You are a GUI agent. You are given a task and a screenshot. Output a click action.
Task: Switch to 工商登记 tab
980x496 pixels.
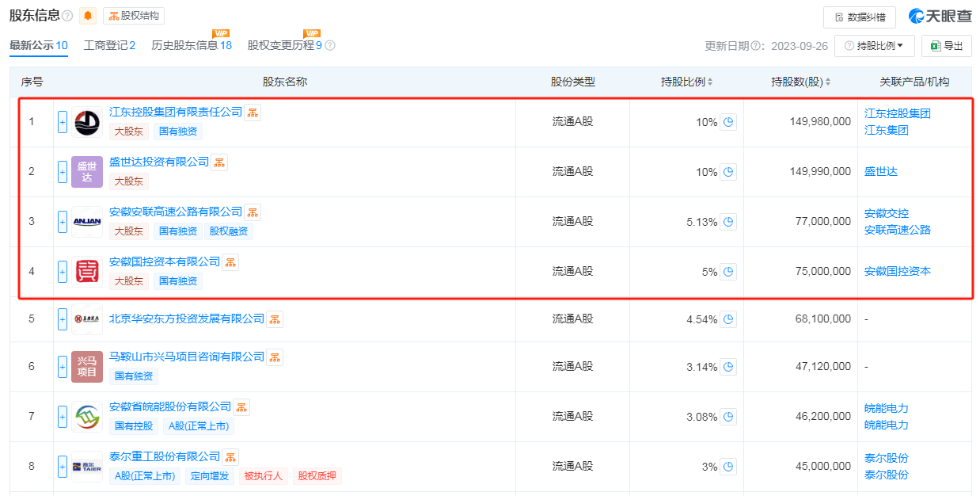(x=109, y=46)
